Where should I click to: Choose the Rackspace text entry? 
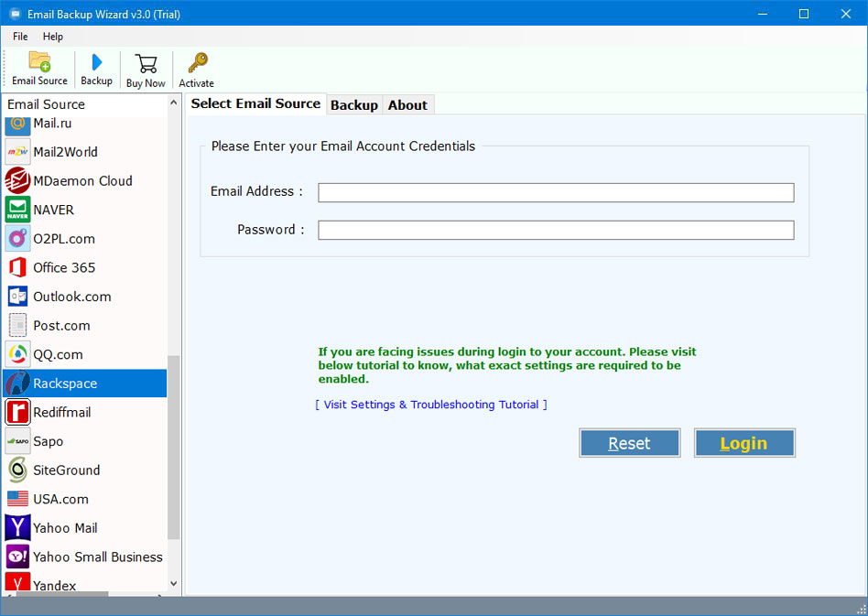point(65,384)
